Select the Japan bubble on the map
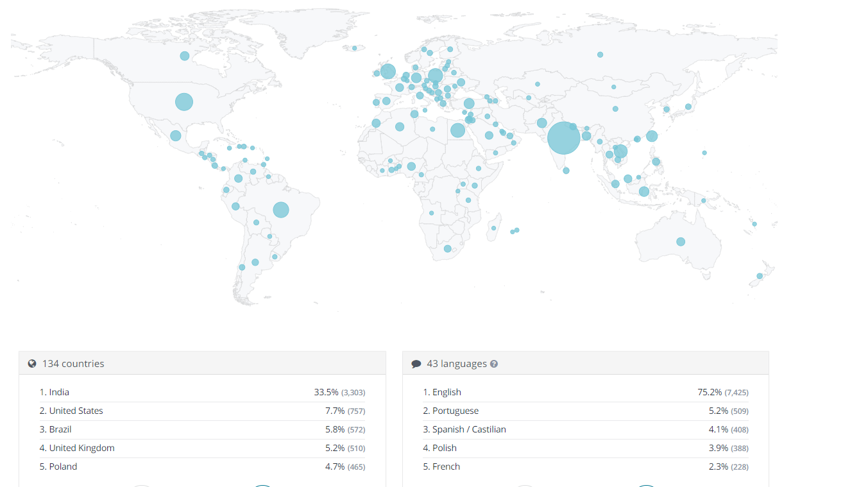Screen dimensions: 868x487 (688, 107)
